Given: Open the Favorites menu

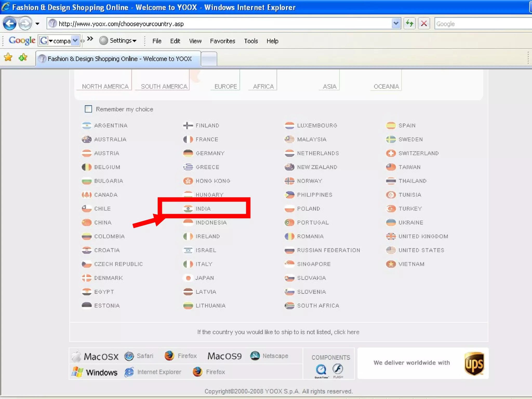Looking at the screenshot, I should [222, 41].
